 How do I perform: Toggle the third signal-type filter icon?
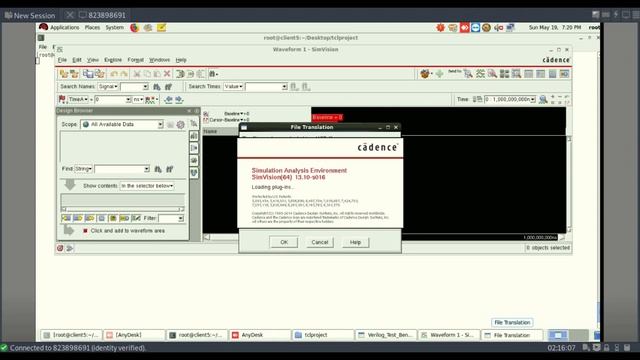click(89, 218)
